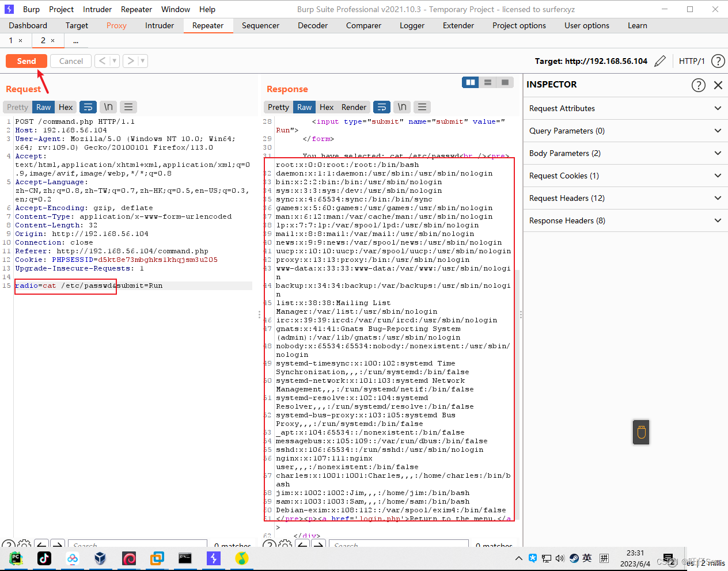
Task: Open Response hamburger options menu
Action: pyautogui.click(x=422, y=107)
